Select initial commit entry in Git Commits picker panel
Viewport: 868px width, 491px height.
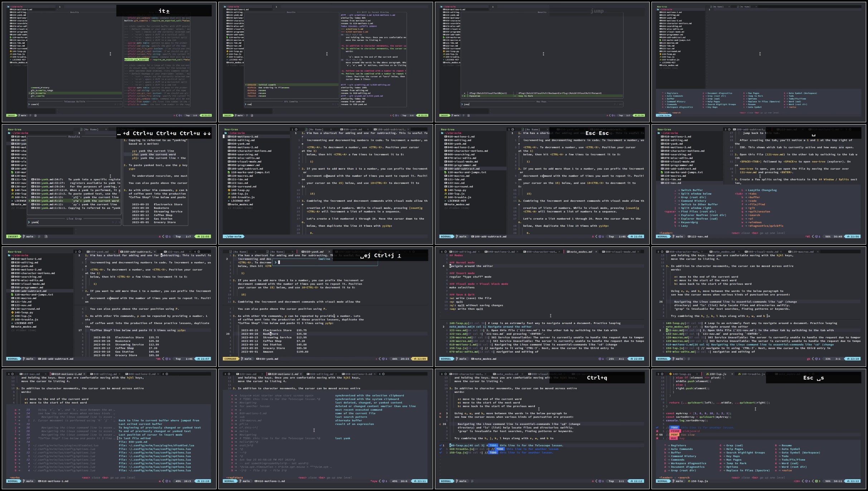point(291,85)
